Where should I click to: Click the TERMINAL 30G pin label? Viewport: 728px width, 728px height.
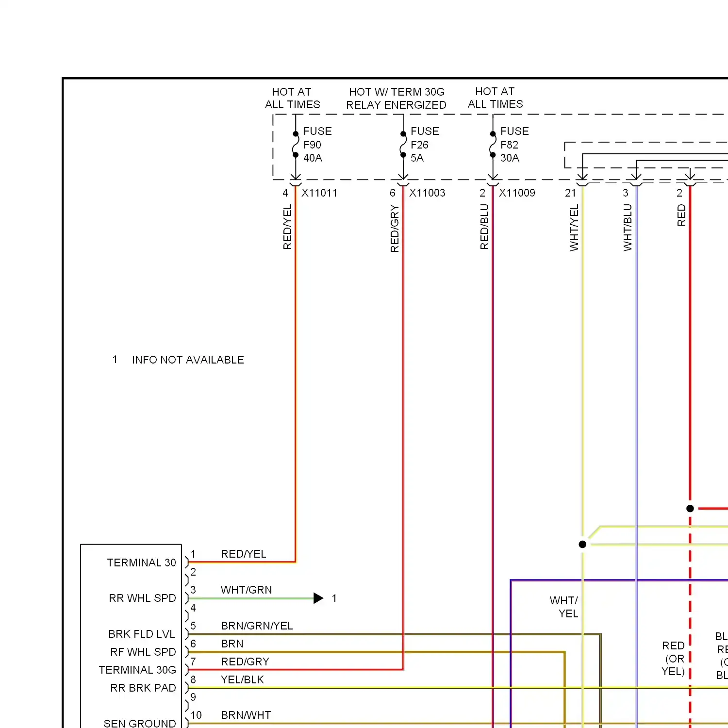pyautogui.click(x=137, y=670)
